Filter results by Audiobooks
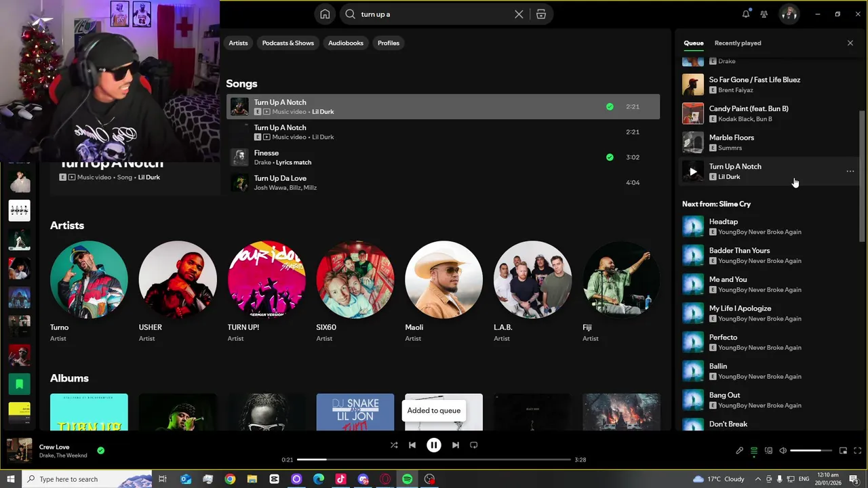 coord(346,43)
